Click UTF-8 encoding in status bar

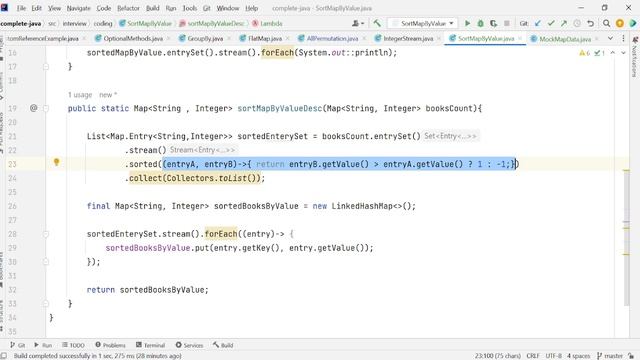(x=553, y=356)
